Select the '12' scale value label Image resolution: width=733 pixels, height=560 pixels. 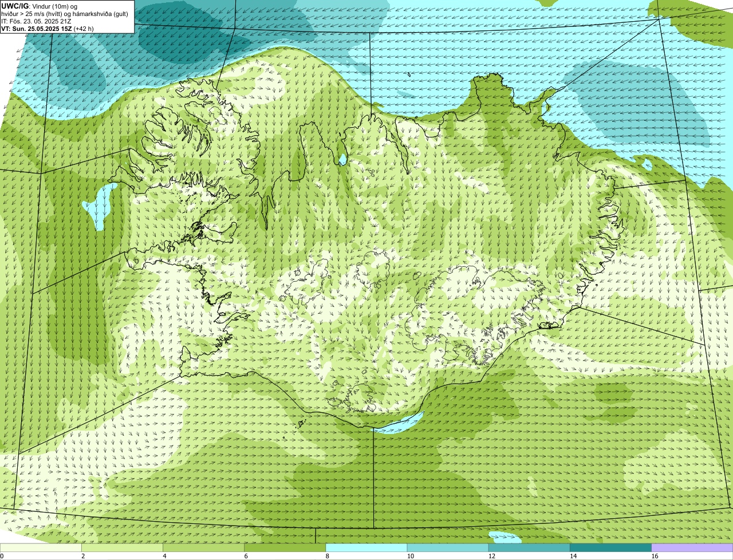tap(491, 556)
